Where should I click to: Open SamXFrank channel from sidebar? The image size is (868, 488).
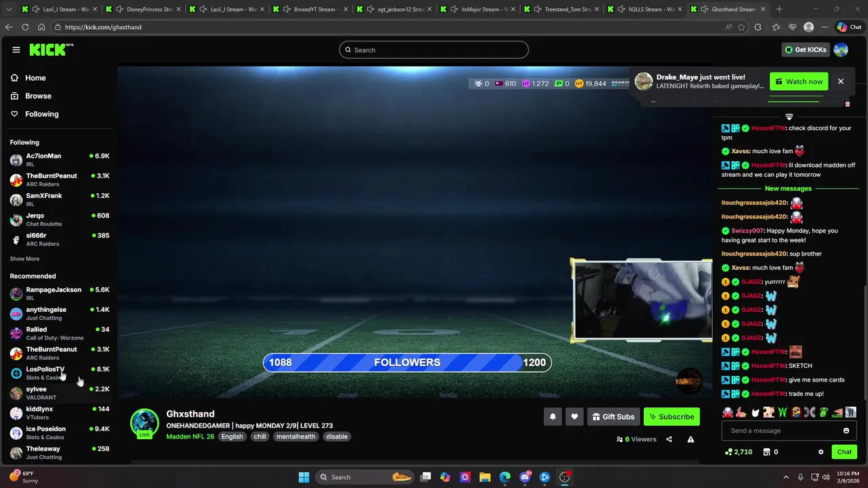click(60, 199)
